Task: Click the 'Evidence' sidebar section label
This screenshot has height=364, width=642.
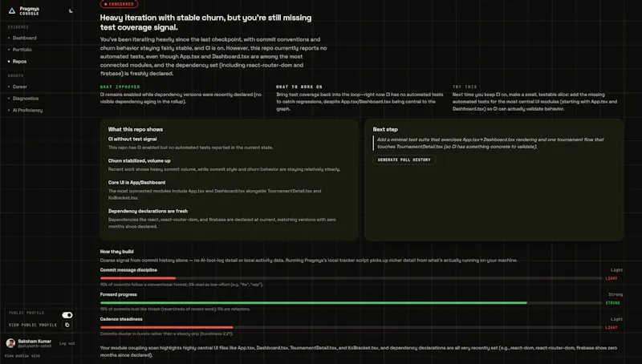Action: click(x=18, y=27)
